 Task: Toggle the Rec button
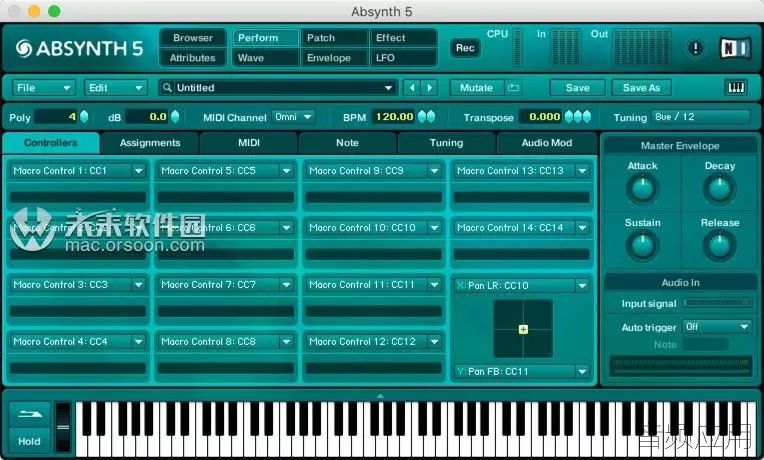(x=465, y=48)
